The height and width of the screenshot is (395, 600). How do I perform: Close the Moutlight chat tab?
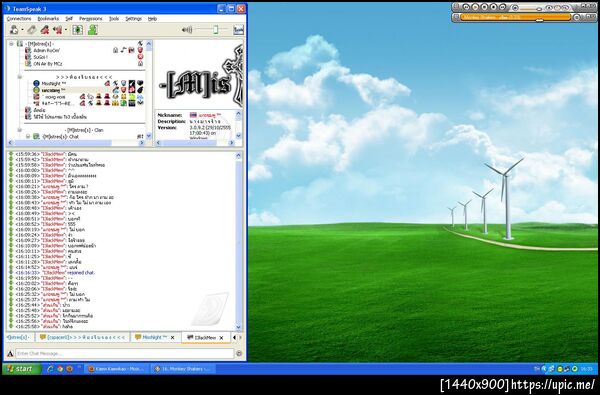point(173,338)
